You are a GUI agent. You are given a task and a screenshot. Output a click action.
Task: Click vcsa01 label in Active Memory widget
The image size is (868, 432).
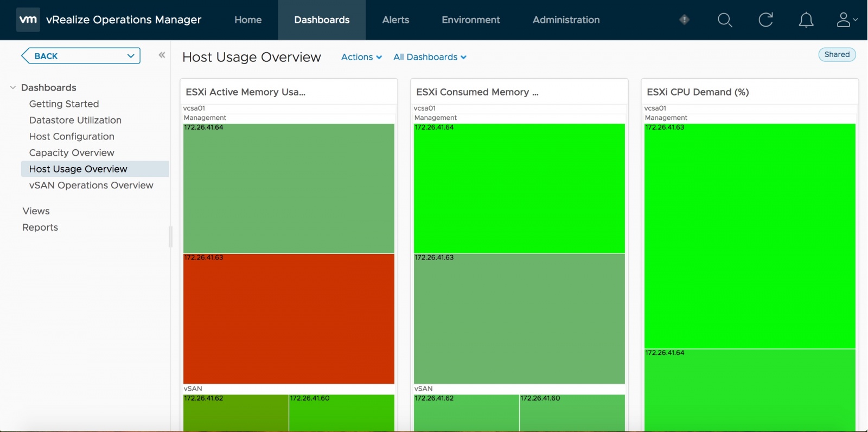click(x=194, y=108)
